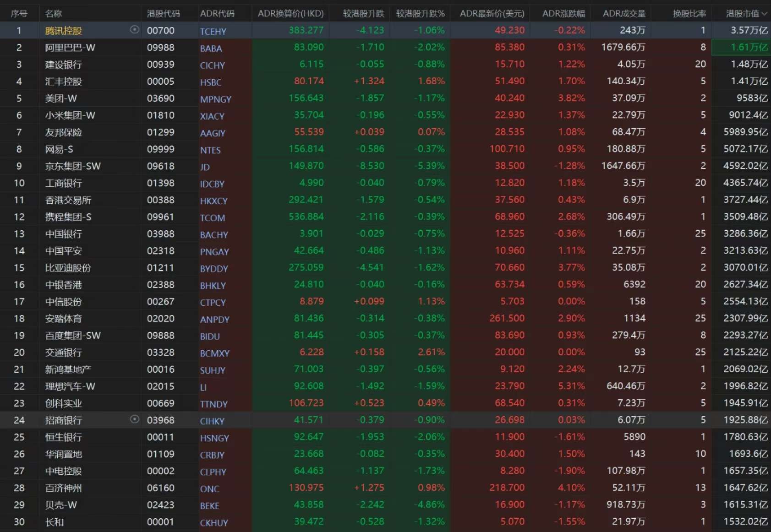Select 贝壳-W row name
The height and width of the screenshot is (532, 771).
[61, 505]
